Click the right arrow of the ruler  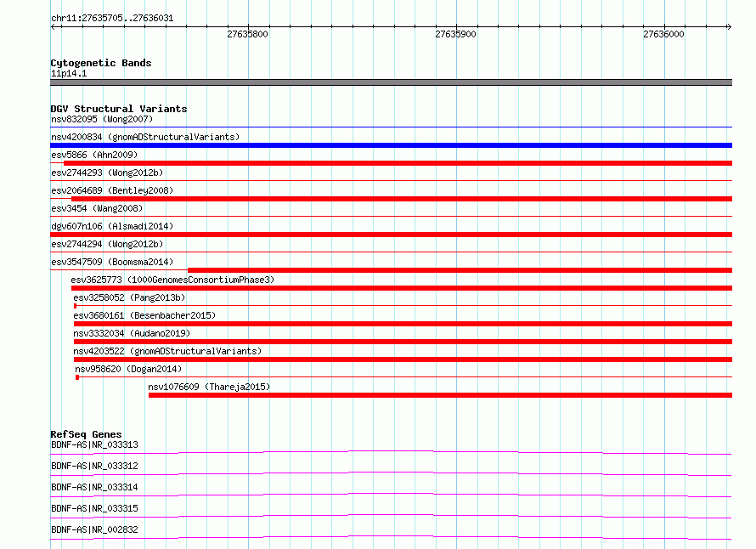[x=729, y=26]
